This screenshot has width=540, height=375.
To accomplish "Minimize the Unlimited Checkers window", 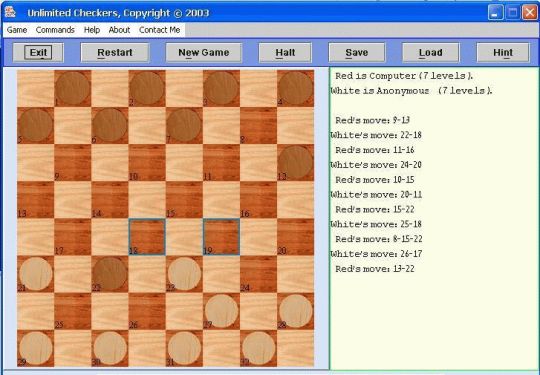I will 496,13.
